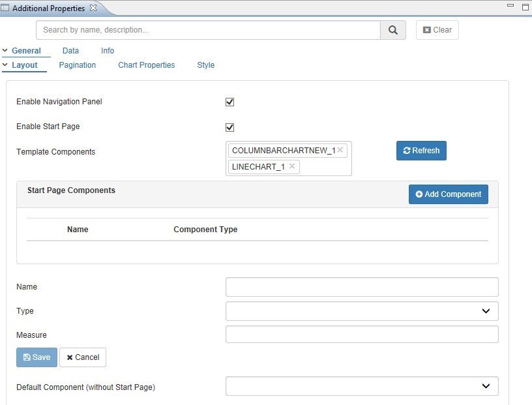
Task: Click Refresh template components button
Action: coord(421,151)
